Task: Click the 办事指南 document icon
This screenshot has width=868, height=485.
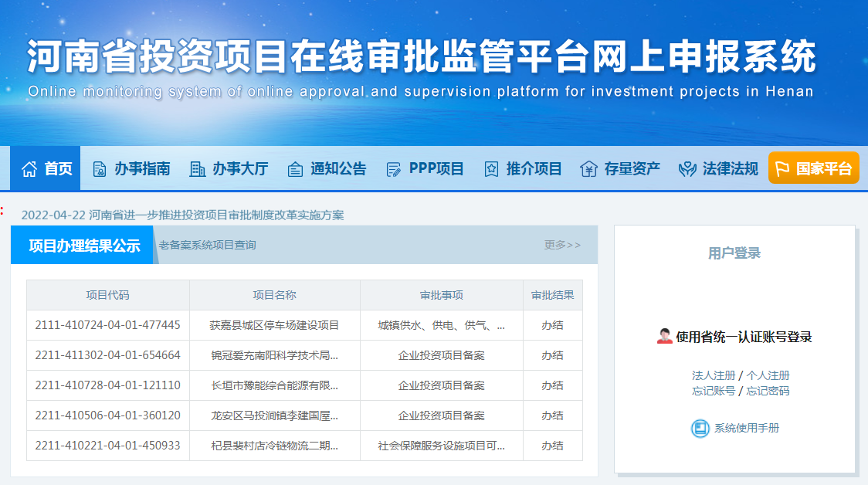Action: coord(100,168)
